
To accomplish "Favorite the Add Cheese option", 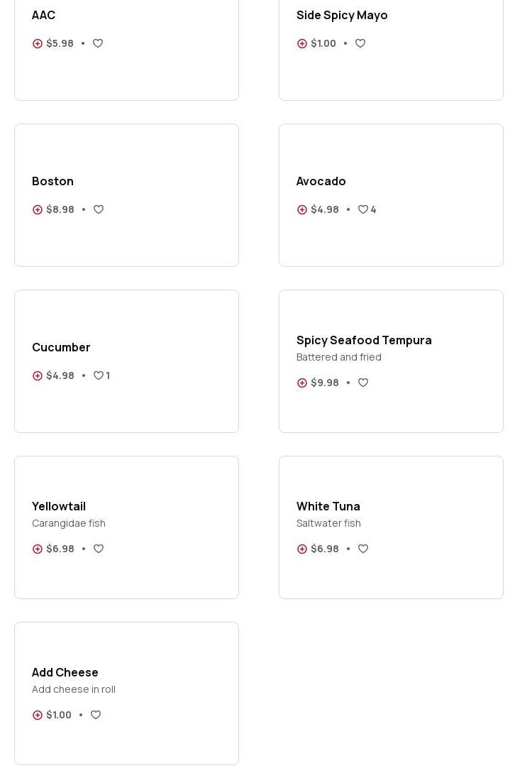I will (x=96, y=715).
